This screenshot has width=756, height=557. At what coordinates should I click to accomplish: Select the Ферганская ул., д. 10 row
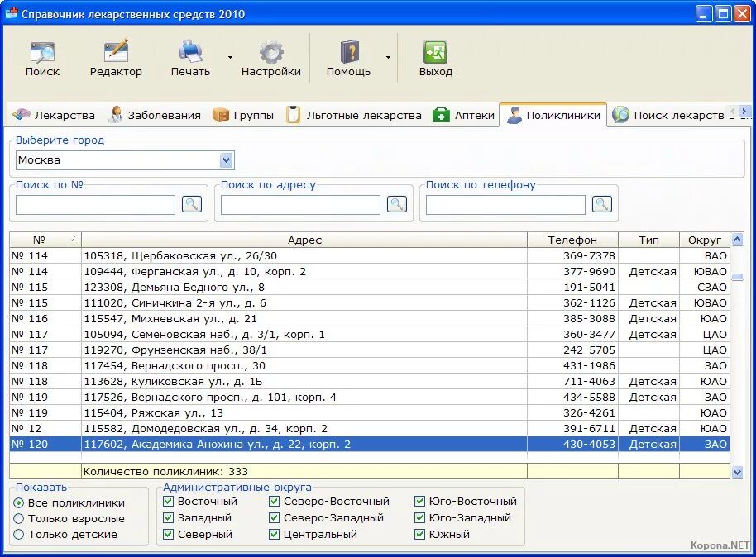pyautogui.click(x=370, y=272)
